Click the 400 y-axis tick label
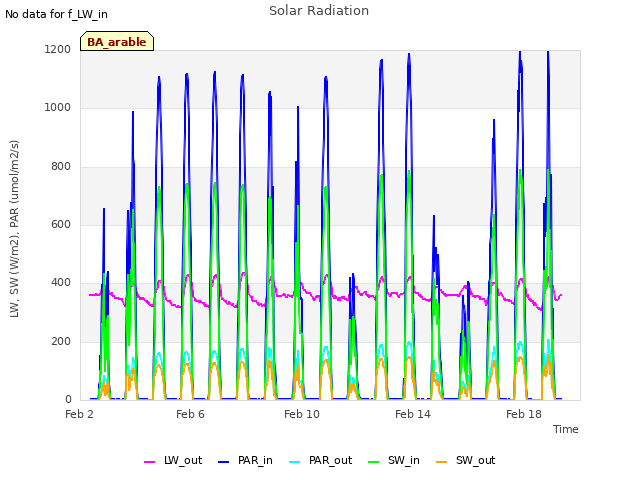The width and height of the screenshot is (640, 480). click(61, 283)
